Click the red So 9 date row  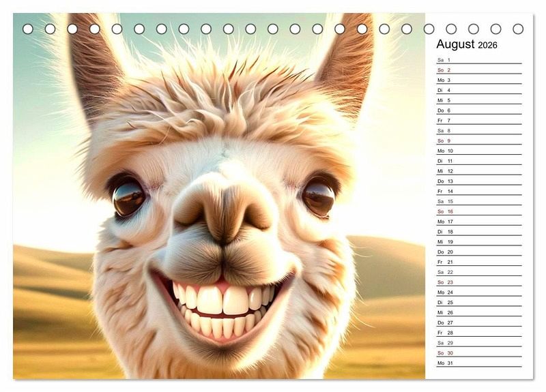(x=478, y=140)
